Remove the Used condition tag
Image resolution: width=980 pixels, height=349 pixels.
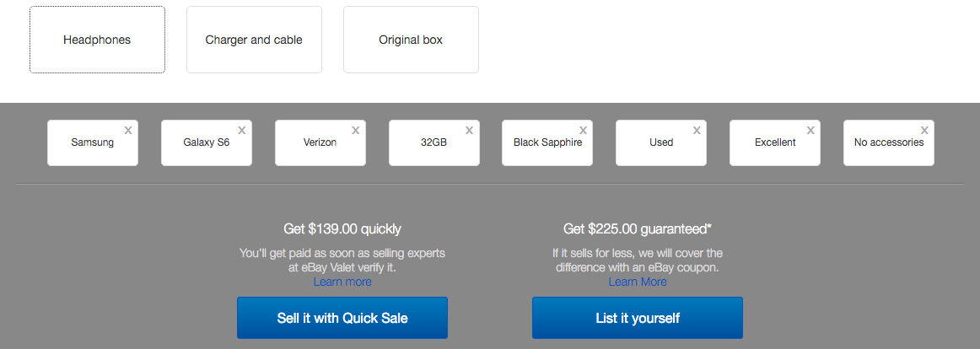coord(697,131)
